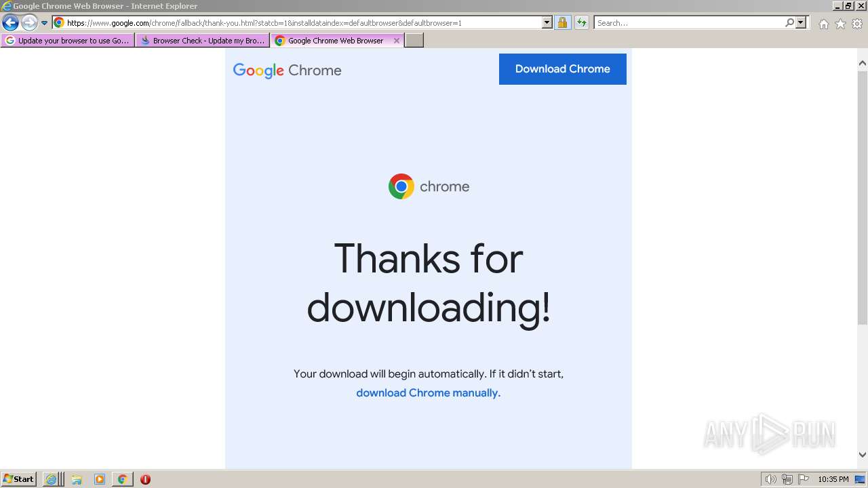868x488 pixels.
Task: Click the vertical scrollbar track
Action: coord(863,258)
